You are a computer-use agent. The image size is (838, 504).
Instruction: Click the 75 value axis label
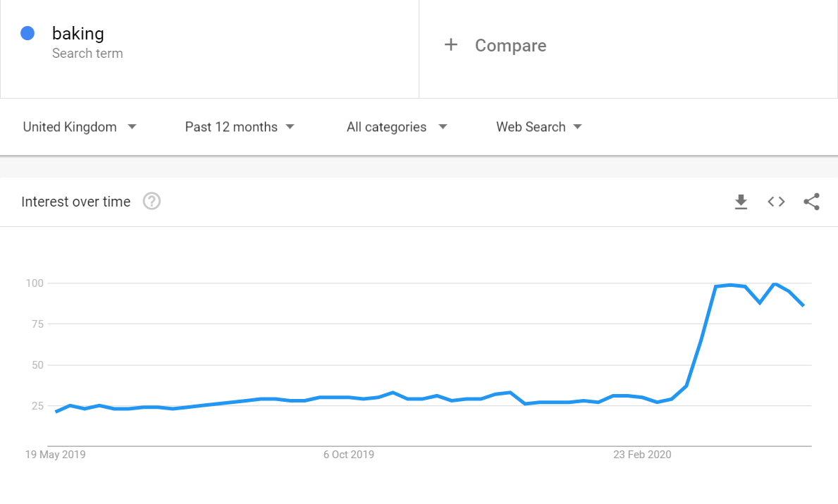pyautogui.click(x=37, y=324)
